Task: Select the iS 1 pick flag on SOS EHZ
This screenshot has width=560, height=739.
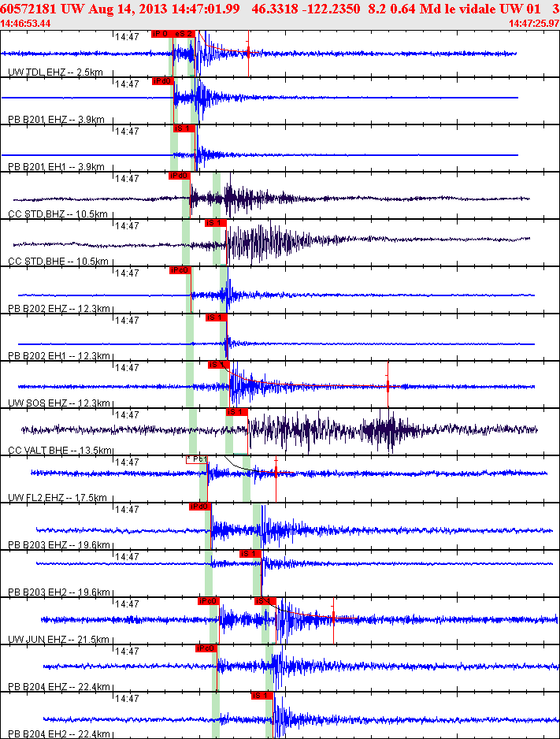Action: (218, 365)
